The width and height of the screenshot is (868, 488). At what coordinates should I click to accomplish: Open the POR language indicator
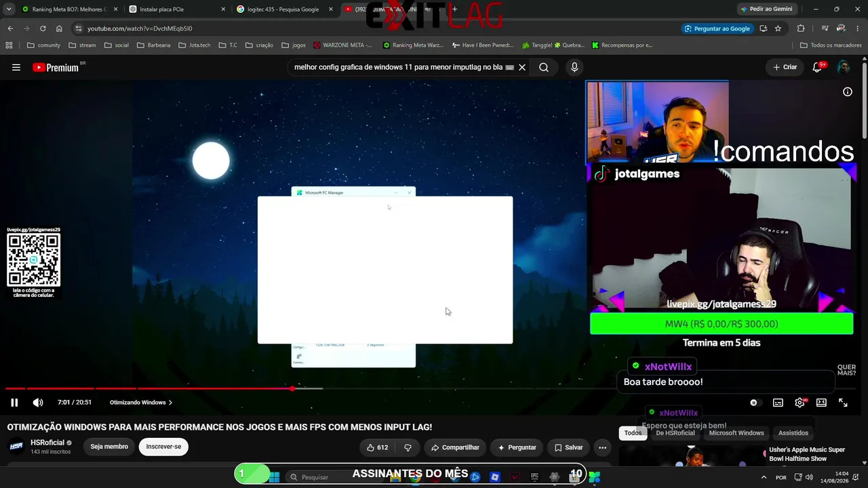coord(781,477)
